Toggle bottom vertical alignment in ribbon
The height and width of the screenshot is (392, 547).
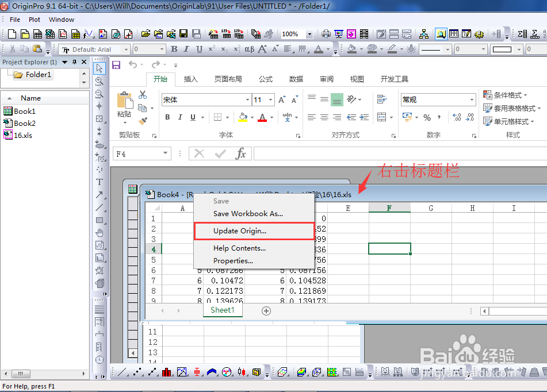(337, 100)
